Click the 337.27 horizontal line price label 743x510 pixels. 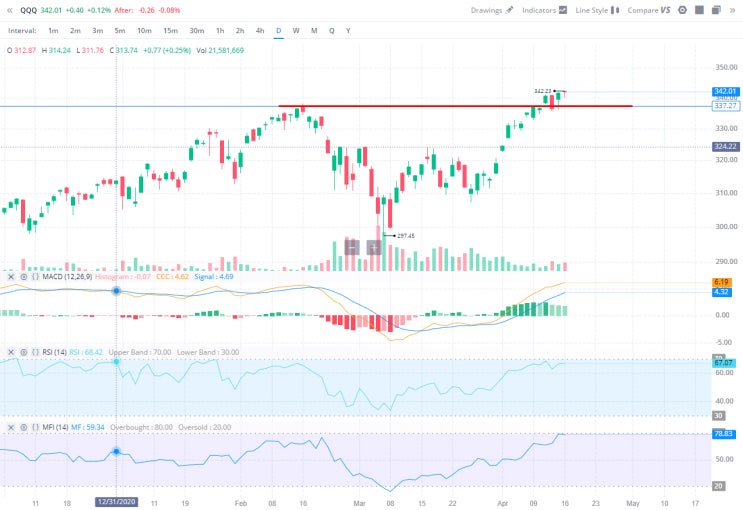725,106
